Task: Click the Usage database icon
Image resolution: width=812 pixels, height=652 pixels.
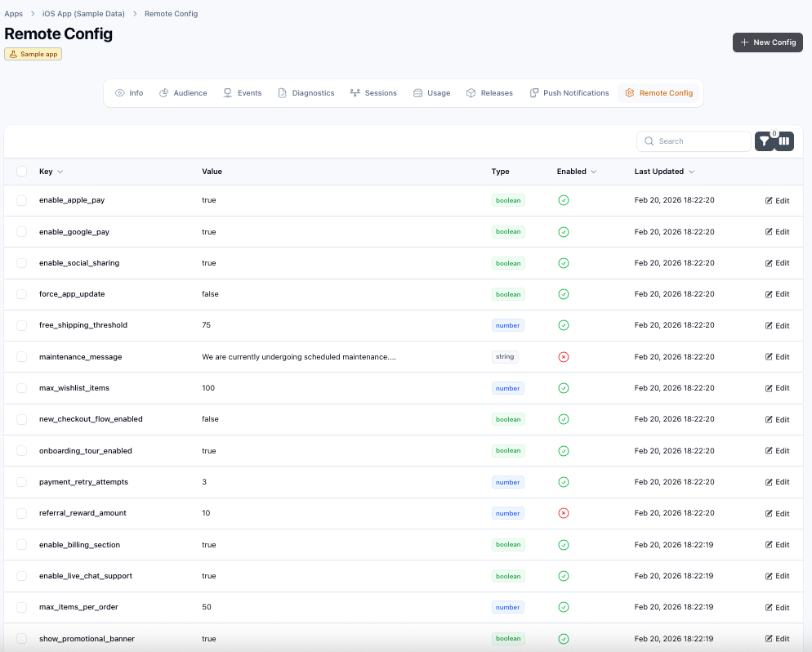Action: 417,92
